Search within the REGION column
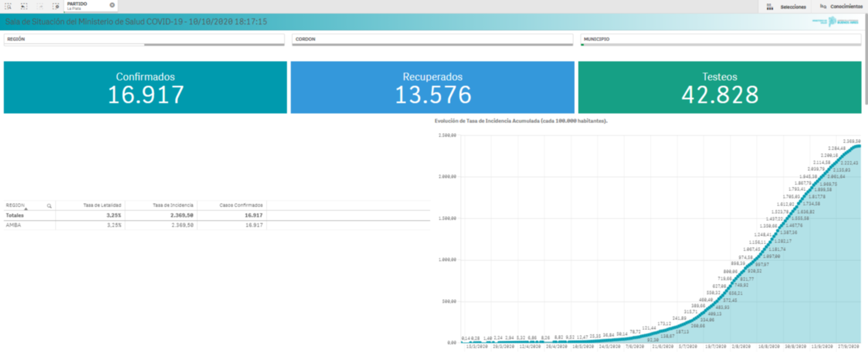The width and height of the screenshot is (868, 355). coord(49,206)
